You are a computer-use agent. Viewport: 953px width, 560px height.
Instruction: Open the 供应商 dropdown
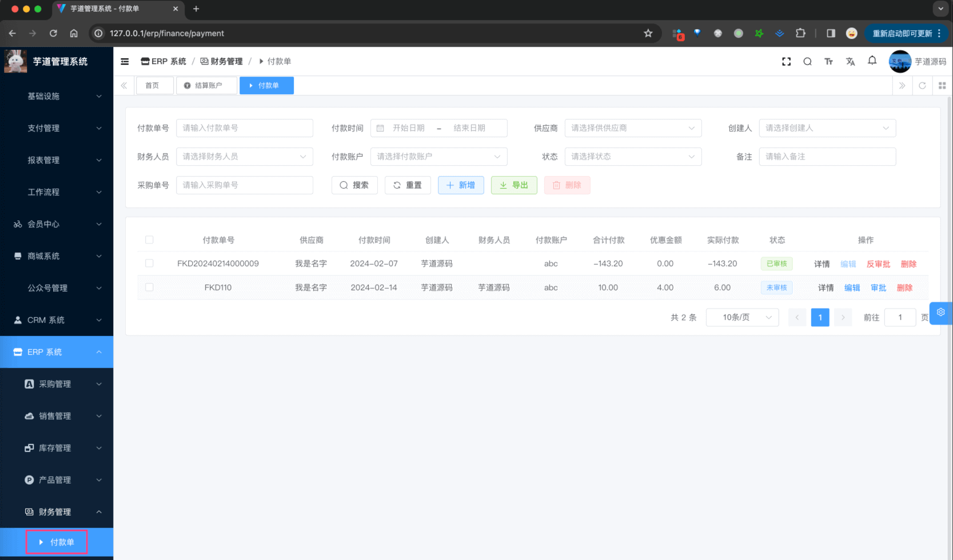point(633,128)
